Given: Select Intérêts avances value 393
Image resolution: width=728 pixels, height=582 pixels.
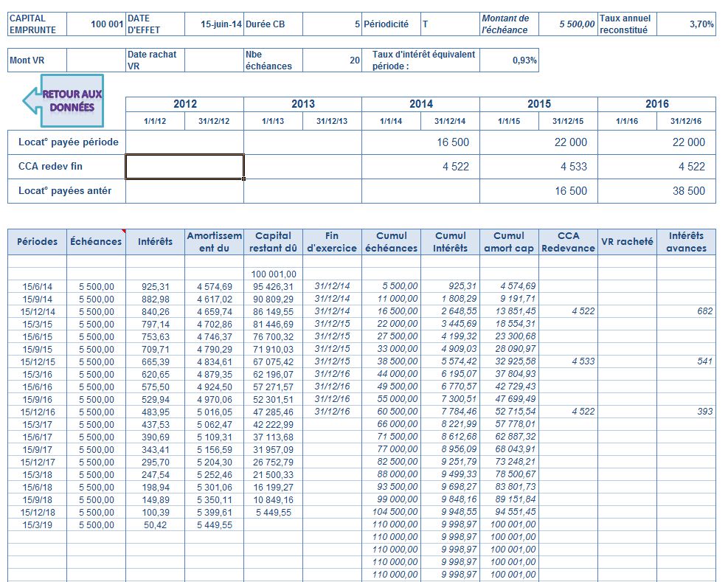Looking at the screenshot, I should point(686,412).
